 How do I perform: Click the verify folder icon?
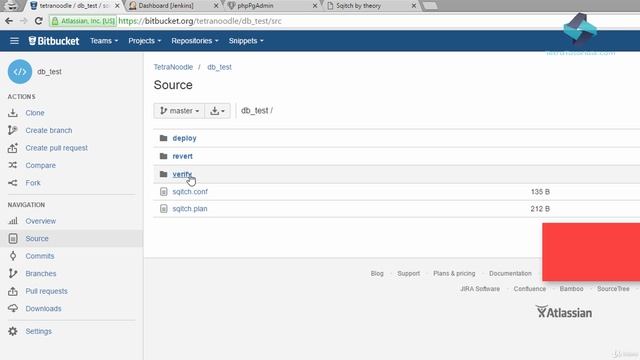(x=164, y=174)
